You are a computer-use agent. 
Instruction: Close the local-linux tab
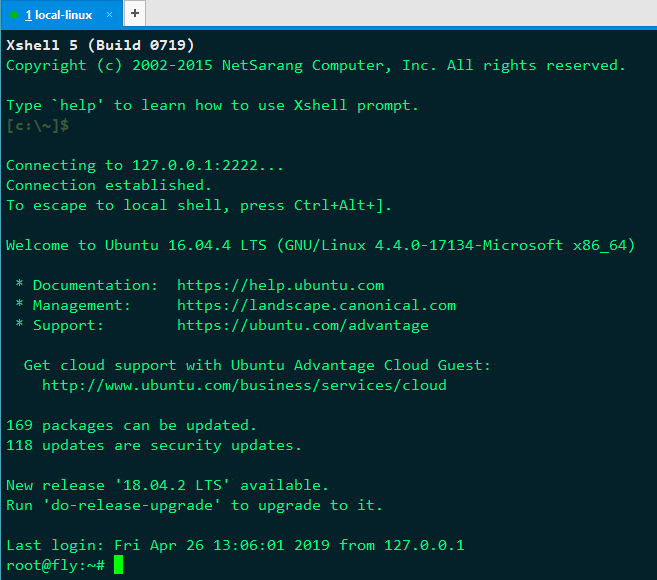tap(109, 15)
